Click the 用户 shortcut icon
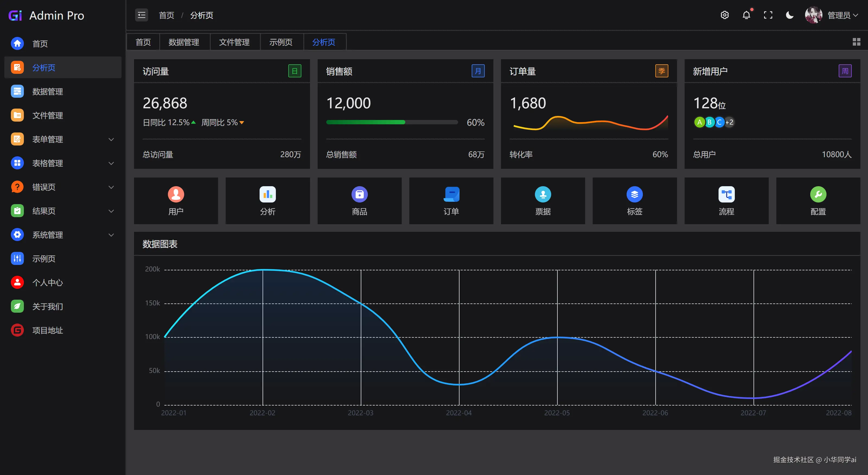This screenshot has width=868, height=475. [x=176, y=194]
